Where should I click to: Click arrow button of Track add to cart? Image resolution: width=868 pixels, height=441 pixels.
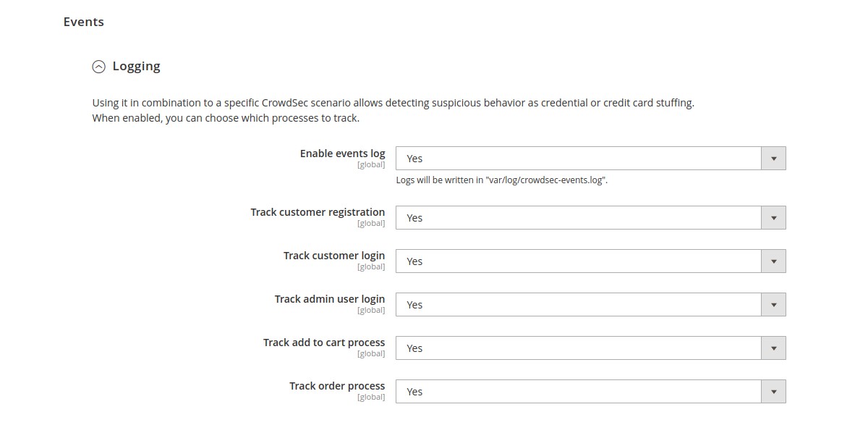[773, 348]
